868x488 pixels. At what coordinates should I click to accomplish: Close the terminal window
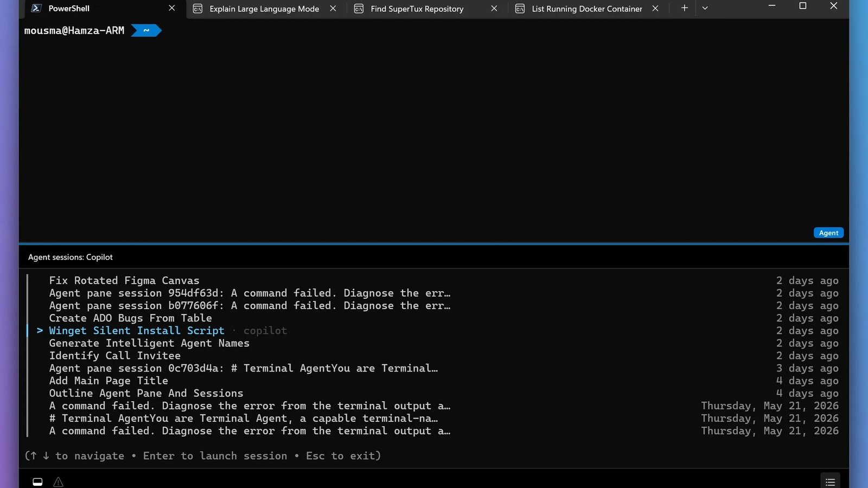tap(834, 6)
